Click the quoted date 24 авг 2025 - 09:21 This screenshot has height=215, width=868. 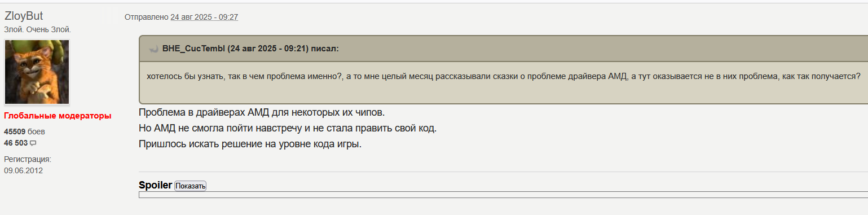coord(268,49)
